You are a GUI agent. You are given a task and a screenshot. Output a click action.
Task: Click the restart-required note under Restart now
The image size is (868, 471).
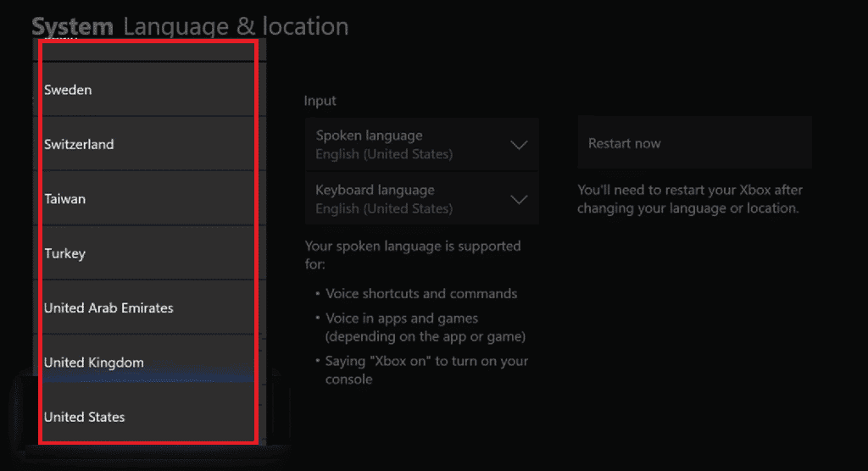(x=689, y=199)
